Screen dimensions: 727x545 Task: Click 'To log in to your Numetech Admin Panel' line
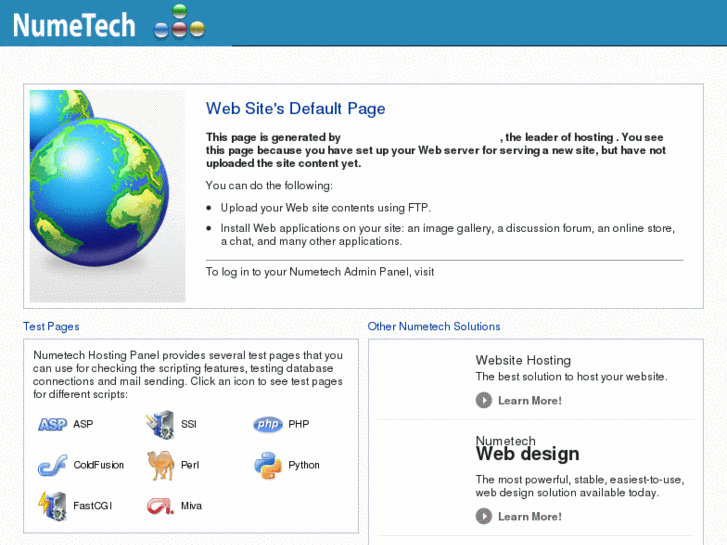pos(320,272)
